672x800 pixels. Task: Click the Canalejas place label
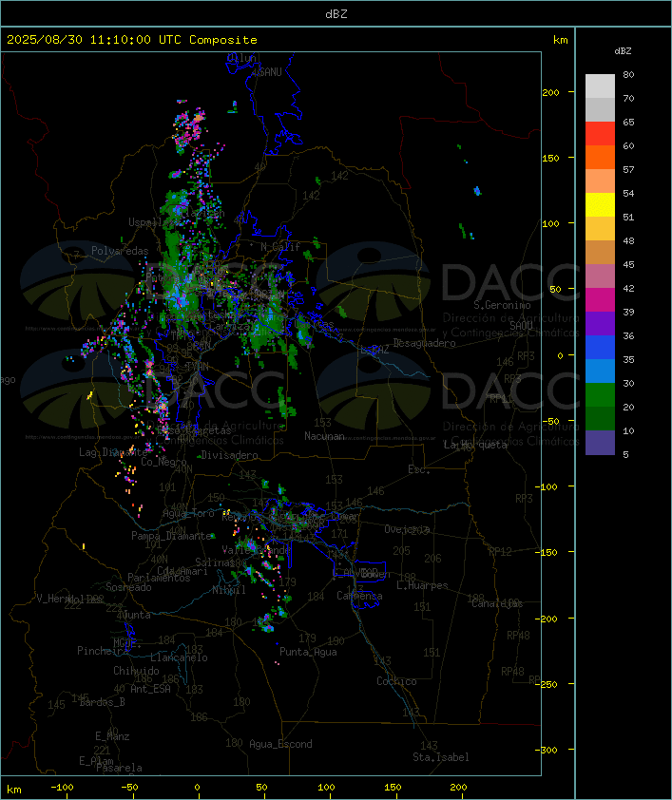(497, 603)
